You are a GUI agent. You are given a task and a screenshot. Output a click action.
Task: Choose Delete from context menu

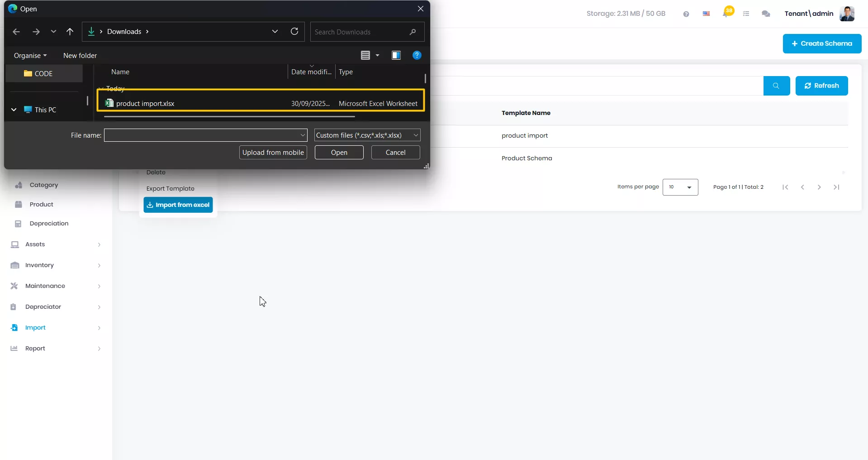pos(156,172)
